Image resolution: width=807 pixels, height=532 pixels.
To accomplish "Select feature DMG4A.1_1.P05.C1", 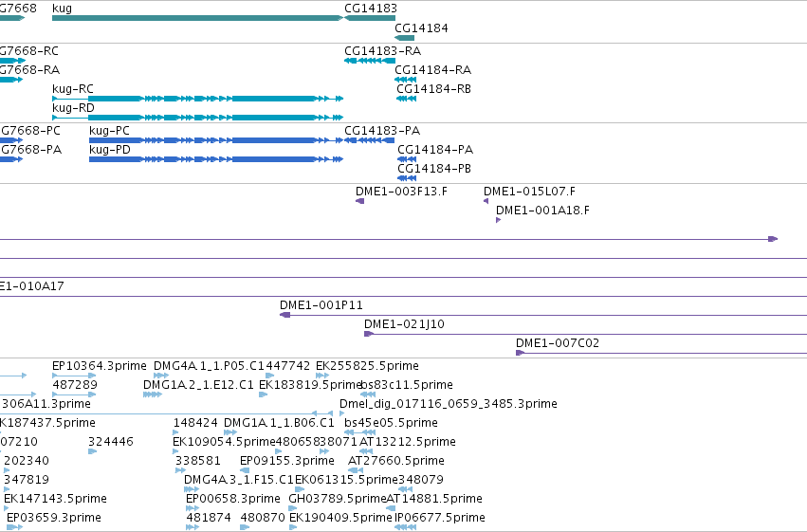I will pyautogui.click(x=161, y=376).
